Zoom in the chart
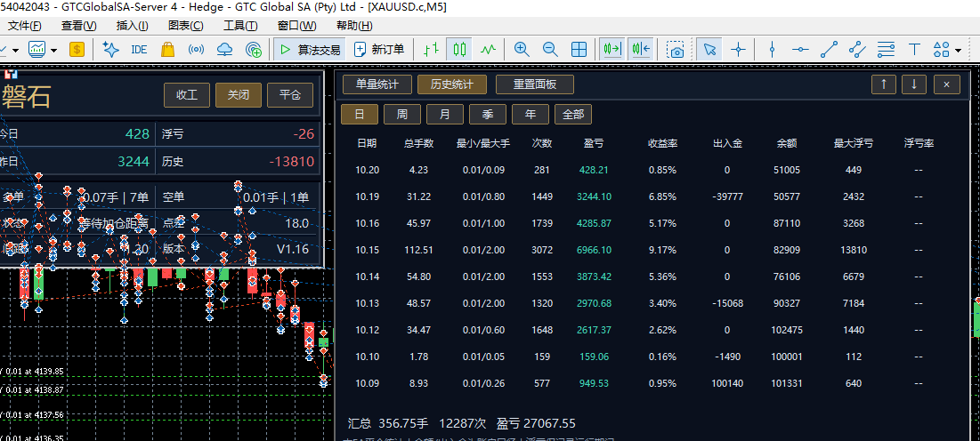 [x=522, y=50]
